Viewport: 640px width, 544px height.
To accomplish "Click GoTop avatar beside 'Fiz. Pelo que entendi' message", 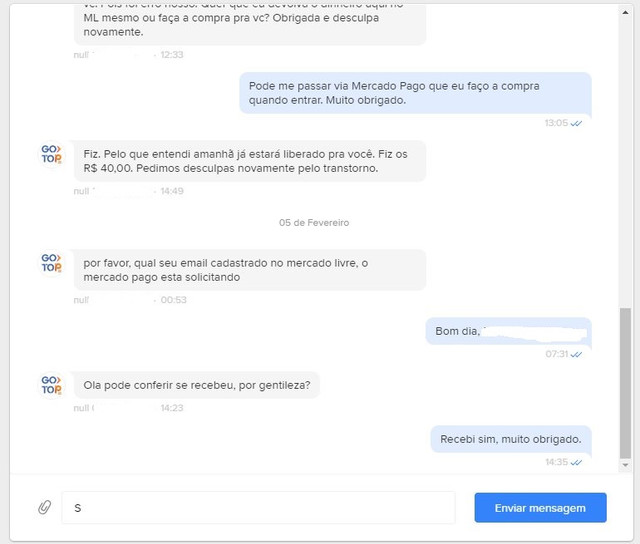I will coord(51,154).
